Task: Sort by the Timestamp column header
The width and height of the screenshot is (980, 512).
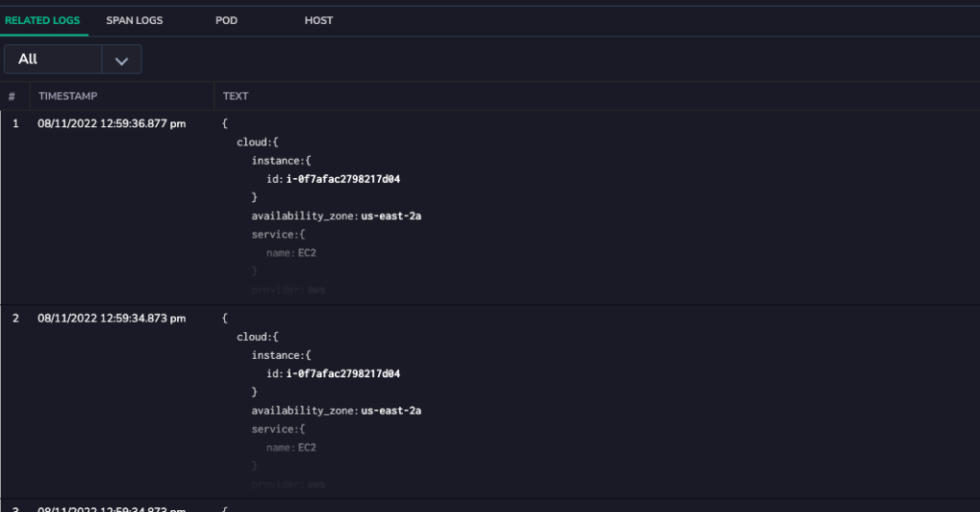Action: [68, 97]
